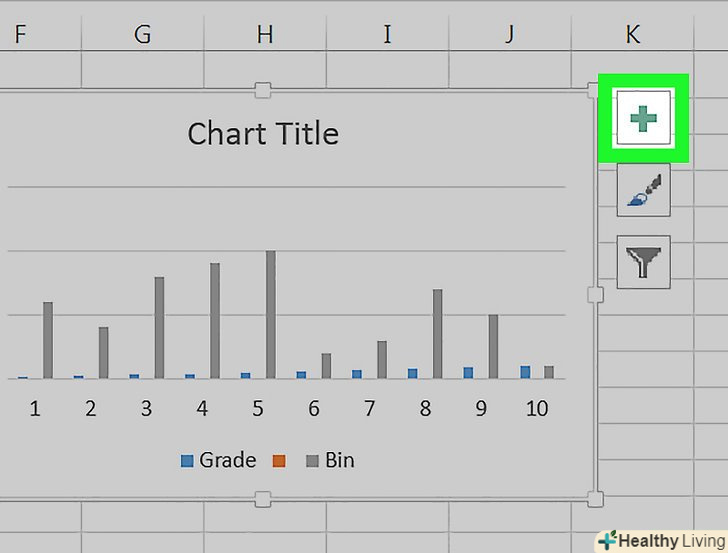Click the Grade legend entry
728x553 pixels.
coord(218,460)
